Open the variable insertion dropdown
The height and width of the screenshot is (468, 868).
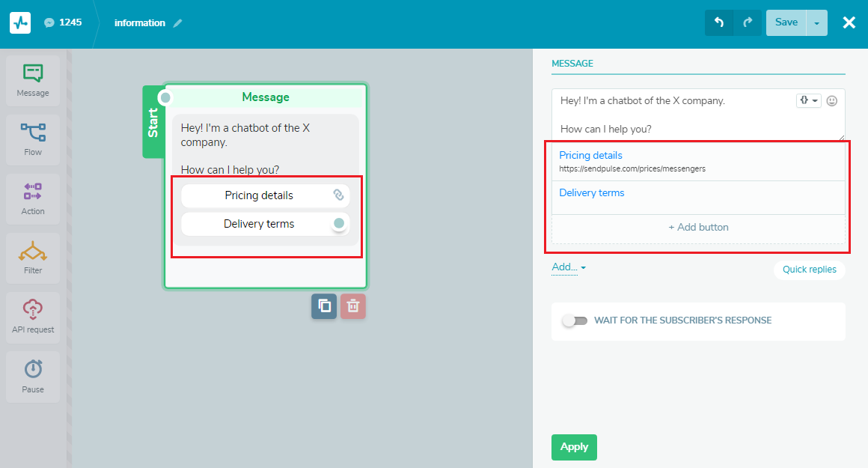808,100
